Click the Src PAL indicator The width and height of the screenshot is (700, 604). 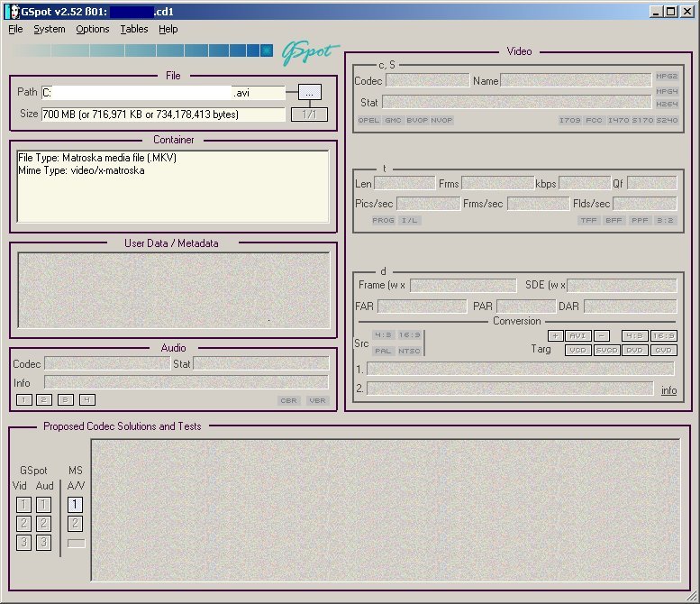coord(383,352)
